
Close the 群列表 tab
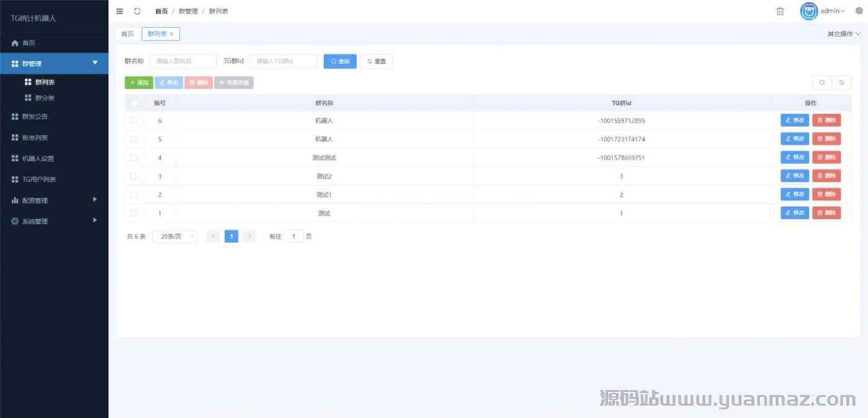[172, 34]
